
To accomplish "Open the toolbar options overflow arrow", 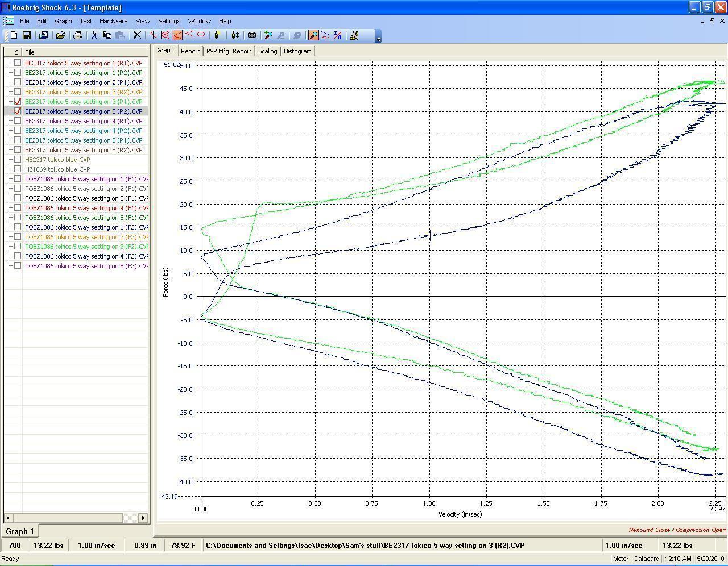I will [379, 39].
